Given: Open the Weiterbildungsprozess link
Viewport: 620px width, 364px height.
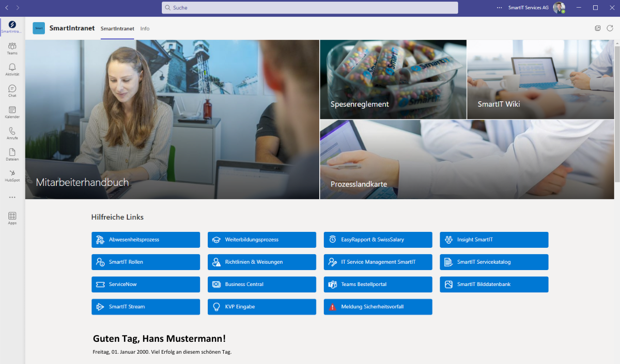Looking at the screenshot, I should click(x=262, y=240).
